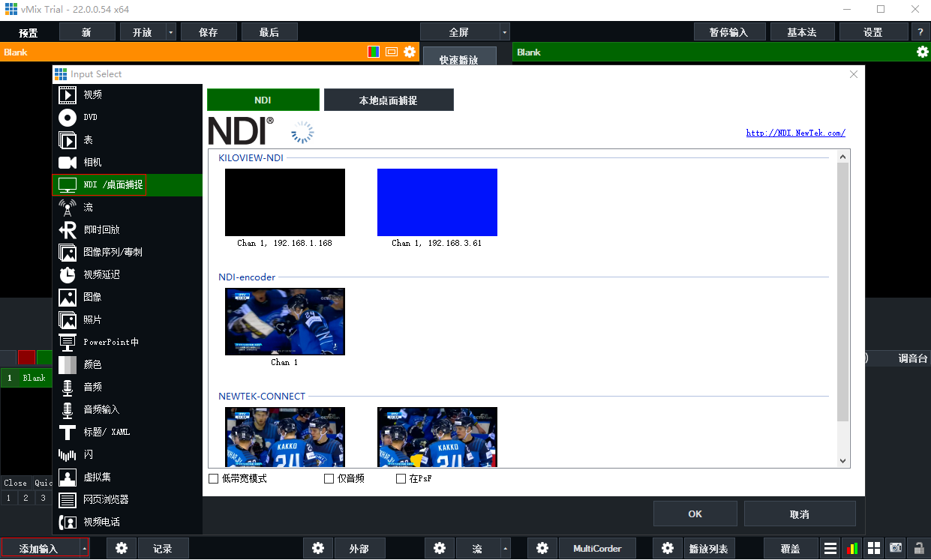
Task: Open the NDI.NewTek.com link
Action: click(x=795, y=133)
